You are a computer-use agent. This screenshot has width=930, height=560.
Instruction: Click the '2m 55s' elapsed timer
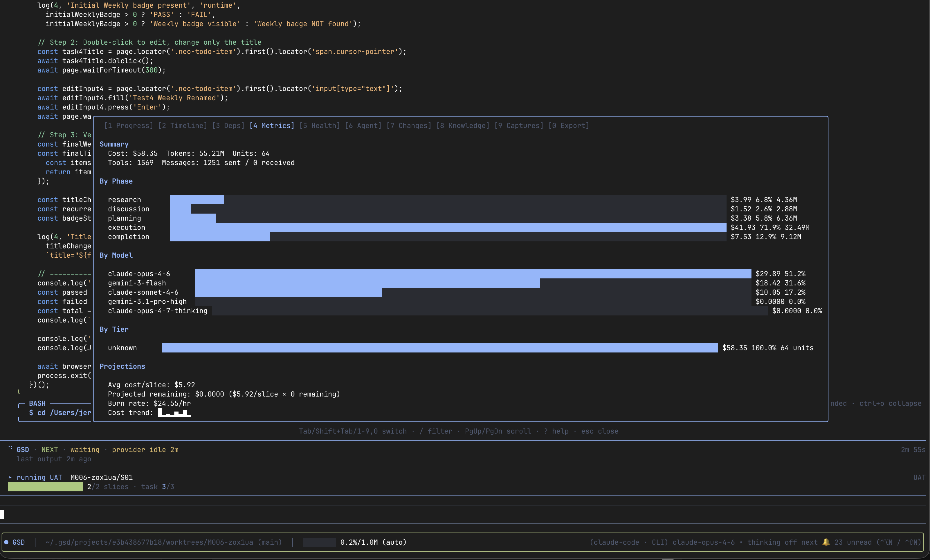click(x=913, y=450)
